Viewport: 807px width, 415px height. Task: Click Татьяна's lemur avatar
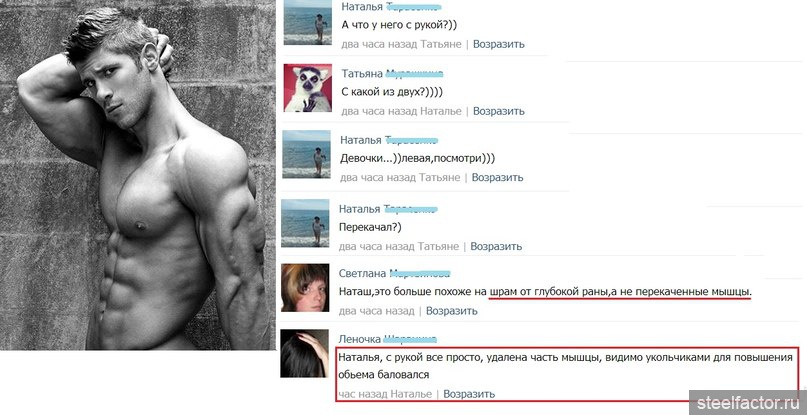(308, 88)
